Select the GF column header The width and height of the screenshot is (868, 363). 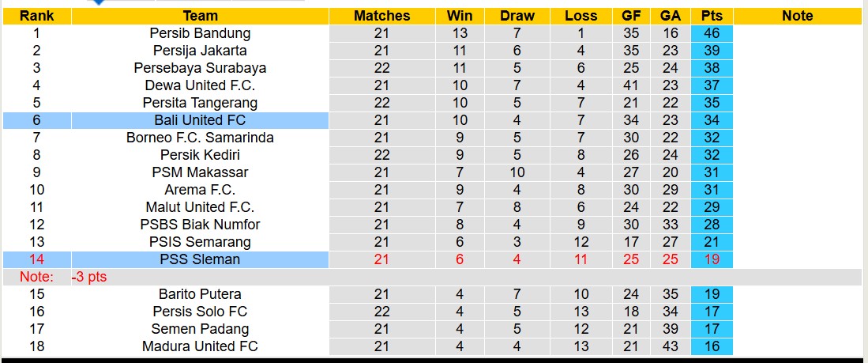(631, 16)
